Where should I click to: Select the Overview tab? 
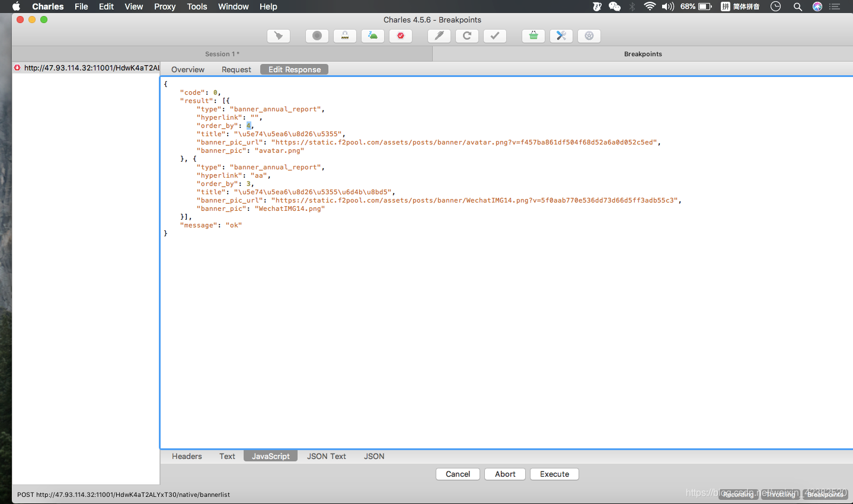[188, 69]
